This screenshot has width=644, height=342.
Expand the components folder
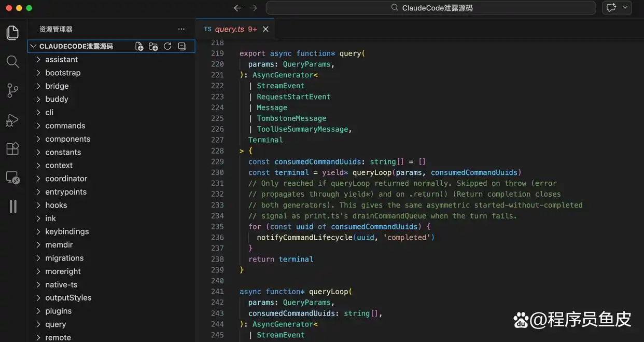click(x=111, y=139)
